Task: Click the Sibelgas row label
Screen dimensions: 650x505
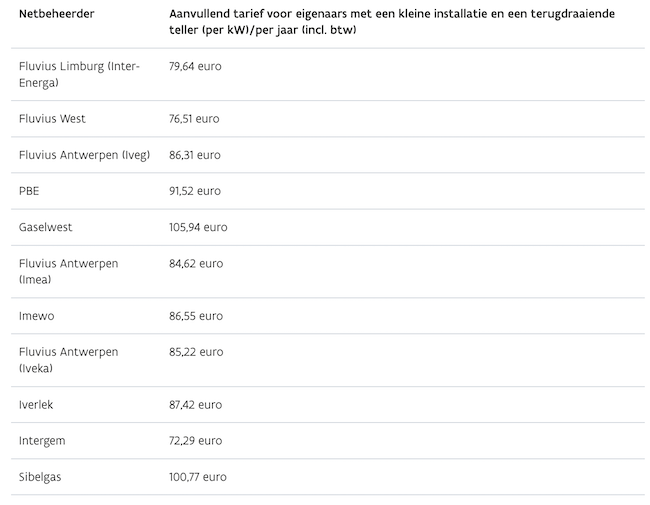Action: (x=40, y=477)
